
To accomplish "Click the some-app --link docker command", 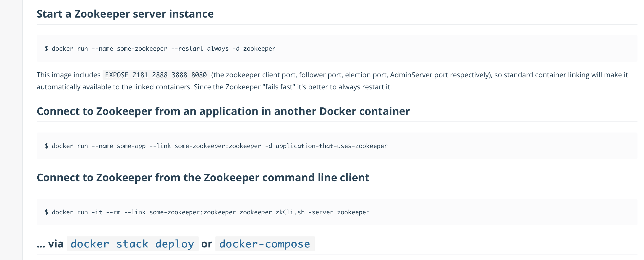I will pyautogui.click(x=216, y=146).
